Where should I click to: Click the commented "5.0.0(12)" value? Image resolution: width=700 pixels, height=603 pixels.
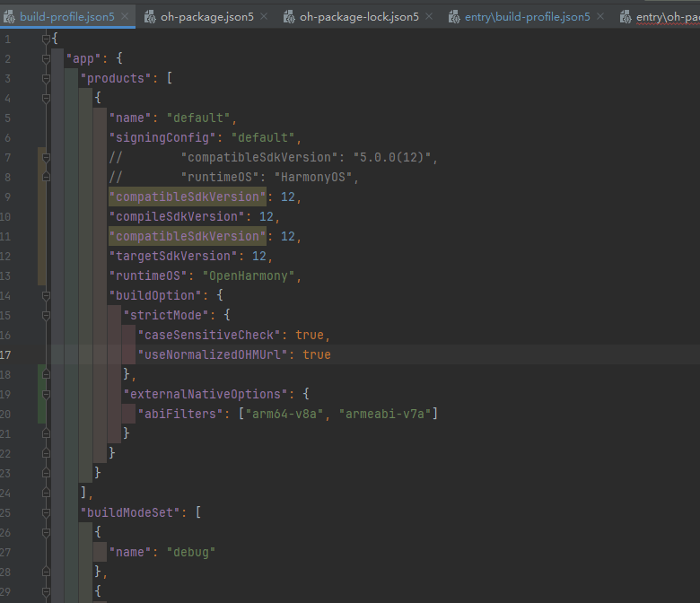tap(392, 158)
